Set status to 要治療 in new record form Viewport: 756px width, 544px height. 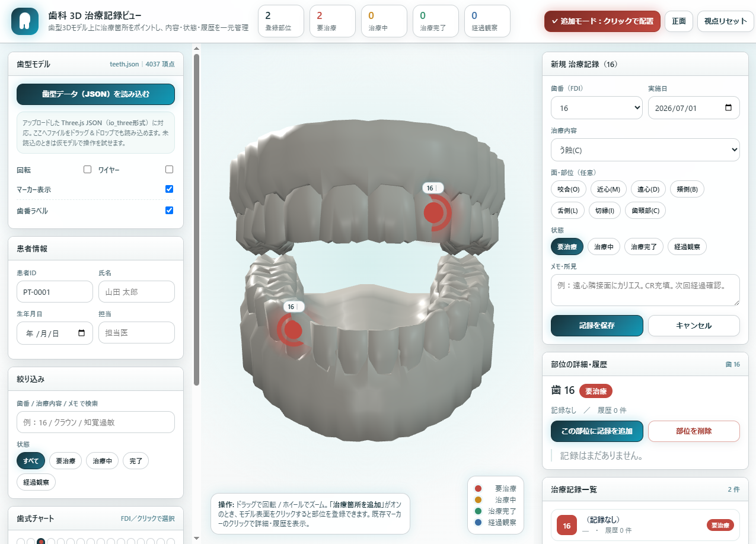[567, 247]
